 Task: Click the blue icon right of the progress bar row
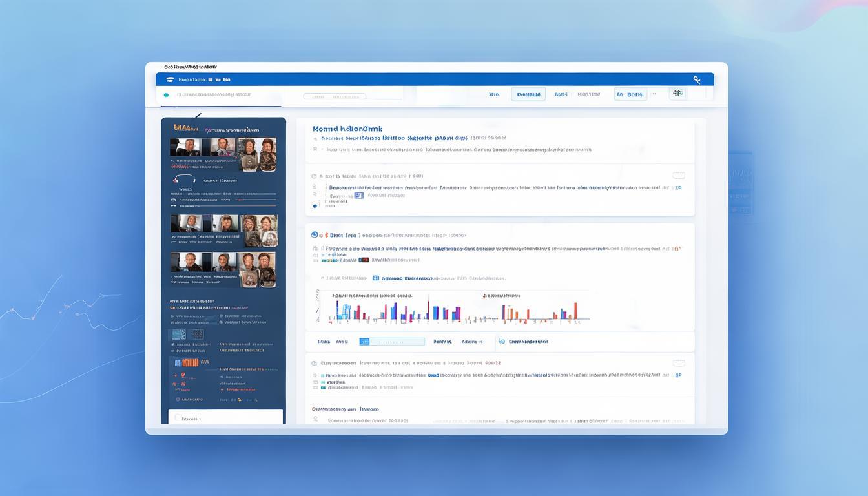pos(501,342)
